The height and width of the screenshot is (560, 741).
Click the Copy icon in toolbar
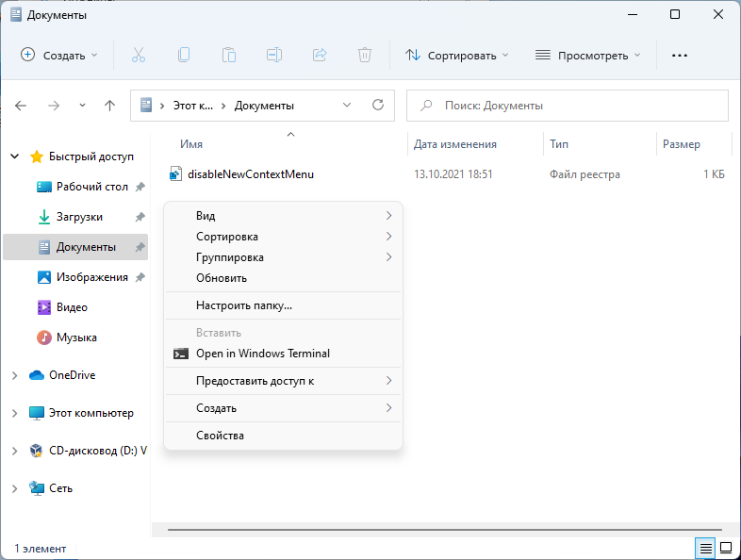[184, 56]
